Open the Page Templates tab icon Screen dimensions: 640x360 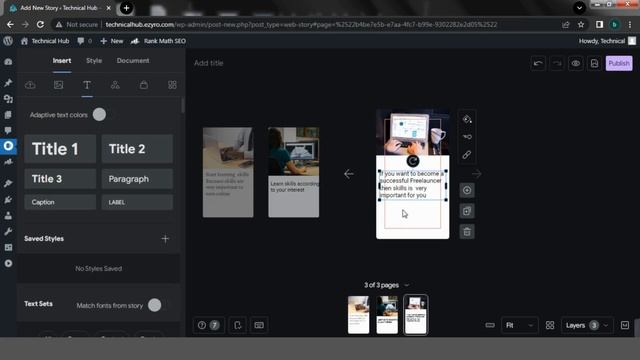(x=172, y=85)
